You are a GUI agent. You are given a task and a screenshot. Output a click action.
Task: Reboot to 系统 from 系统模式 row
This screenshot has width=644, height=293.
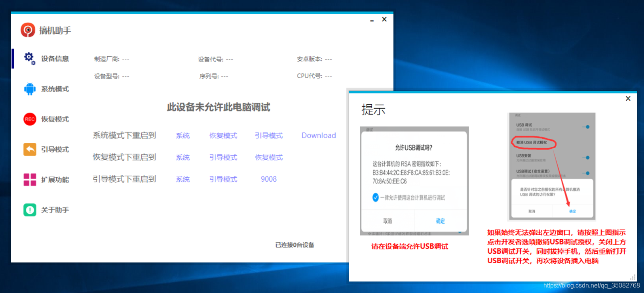pos(183,136)
